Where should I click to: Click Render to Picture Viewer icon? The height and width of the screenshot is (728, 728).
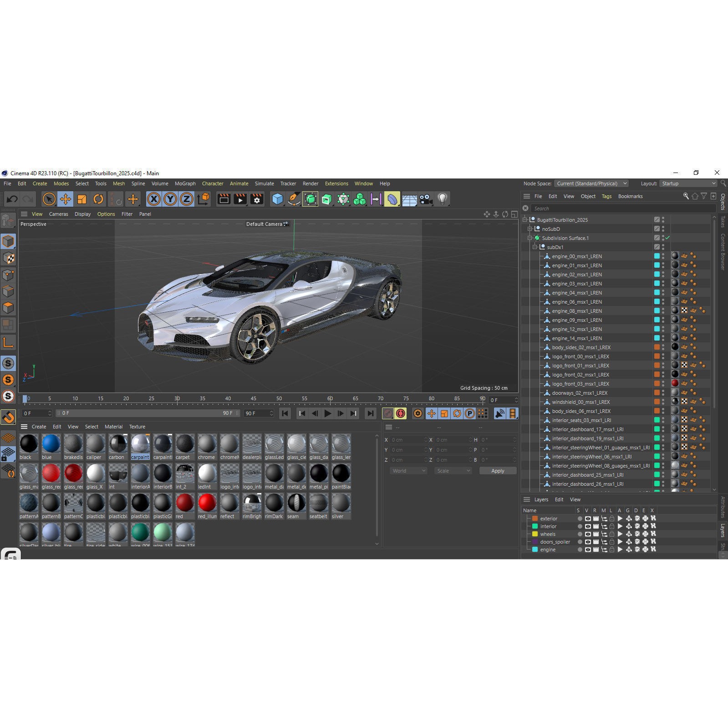tap(240, 199)
